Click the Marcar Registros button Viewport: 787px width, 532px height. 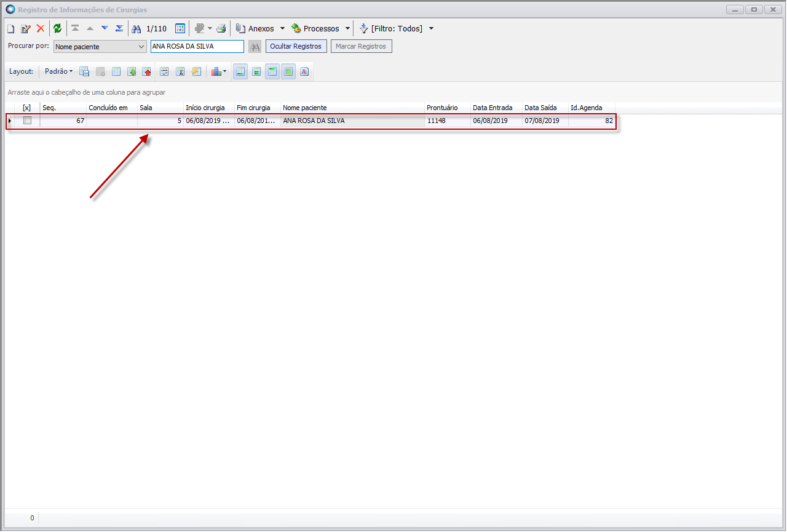361,47
